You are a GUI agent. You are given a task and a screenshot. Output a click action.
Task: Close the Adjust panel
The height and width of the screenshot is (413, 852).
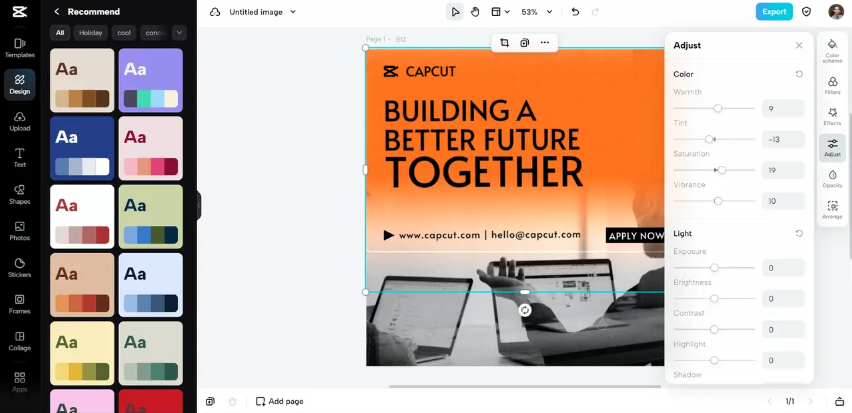pyautogui.click(x=799, y=45)
